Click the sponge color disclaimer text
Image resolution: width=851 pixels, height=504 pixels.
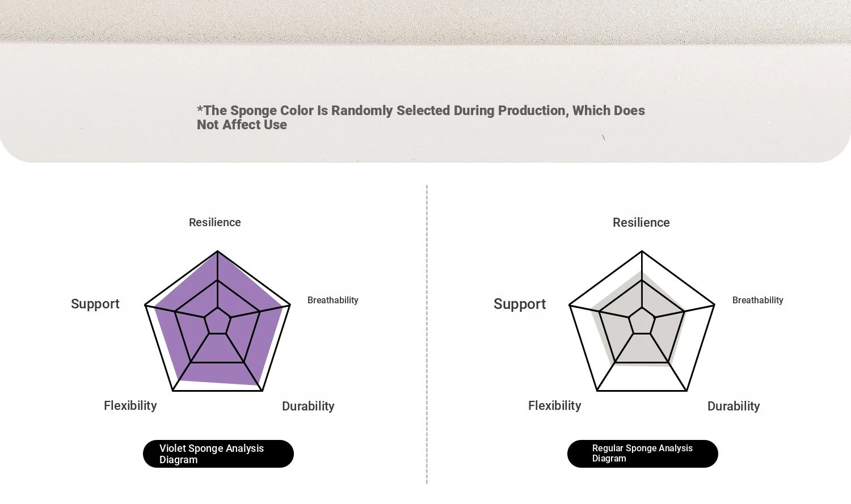421,117
